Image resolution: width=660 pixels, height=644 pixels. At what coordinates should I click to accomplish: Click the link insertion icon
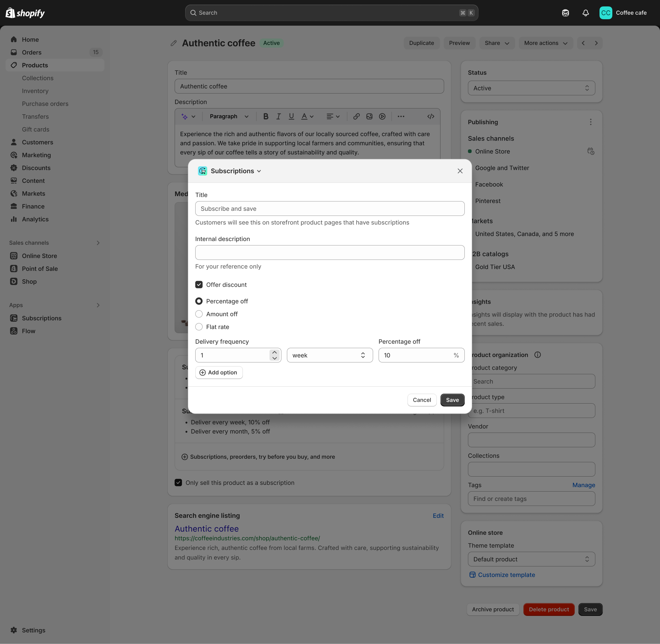pos(356,116)
